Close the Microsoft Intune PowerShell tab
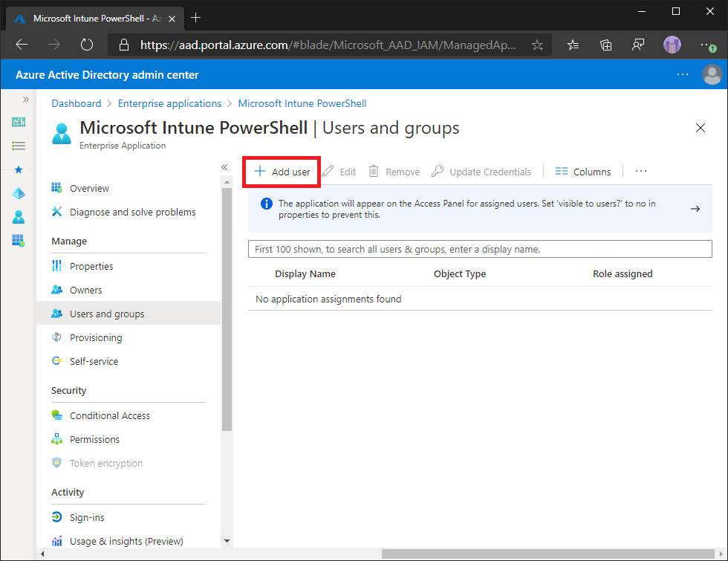 pyautogui.click(x=172, y=19)
